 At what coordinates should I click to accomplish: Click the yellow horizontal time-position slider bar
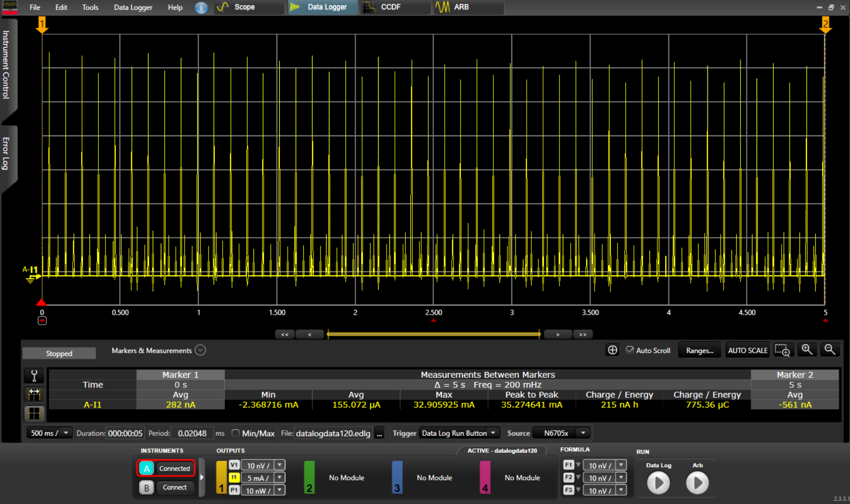433,334
